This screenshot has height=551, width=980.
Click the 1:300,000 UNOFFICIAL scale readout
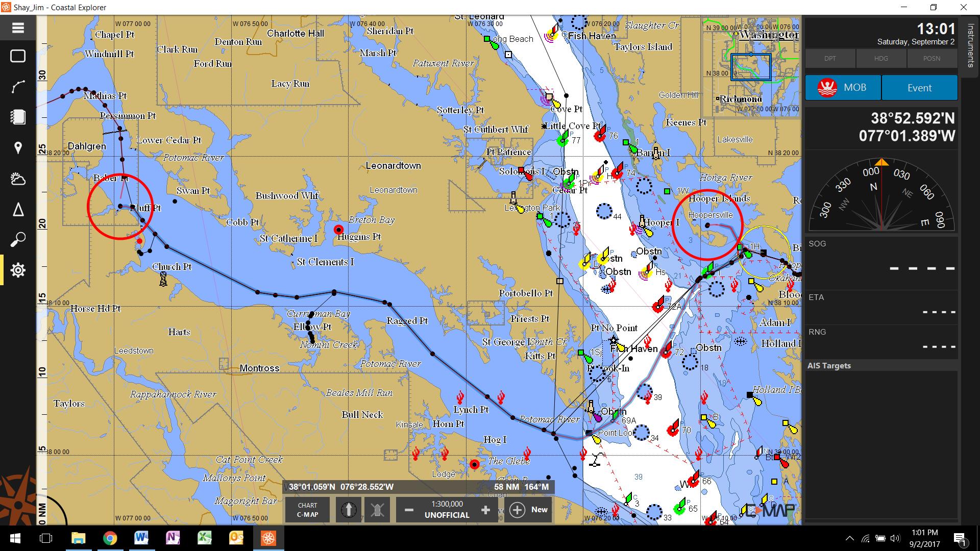pos(447,510)
